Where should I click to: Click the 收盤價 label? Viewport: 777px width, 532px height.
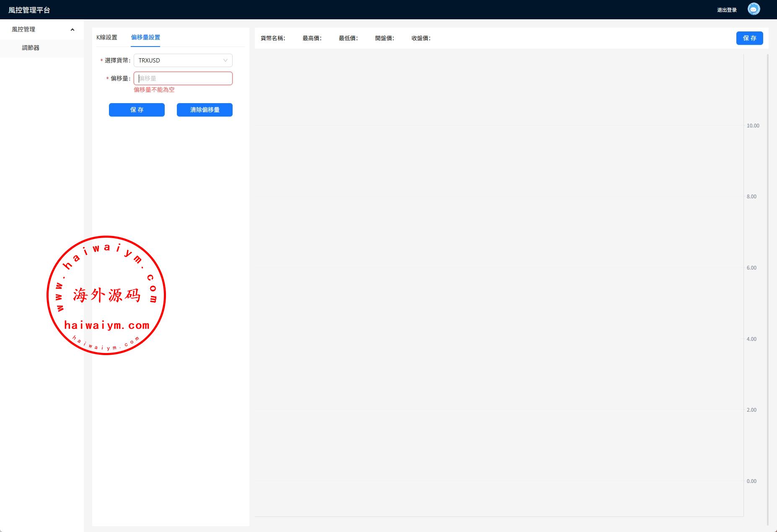pyautogui.click(x=421, y=38)
